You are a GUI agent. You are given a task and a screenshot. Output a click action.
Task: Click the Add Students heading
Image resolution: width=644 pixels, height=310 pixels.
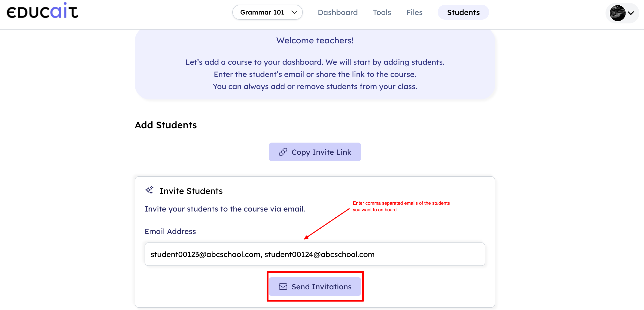click(166, 125)
